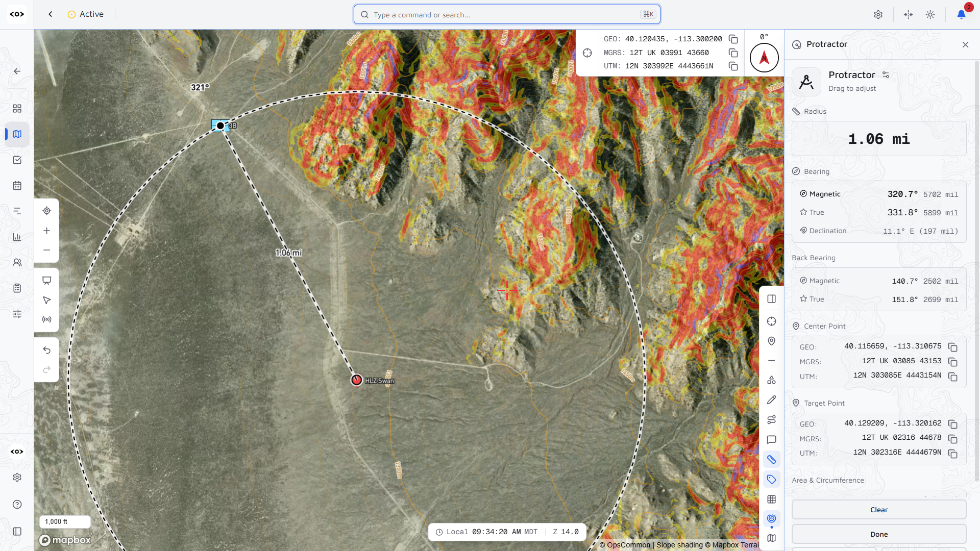Select the pencil draw tool
Image resolution: width=980 pixels, height=551 pixels.
[x=771, y=400]
